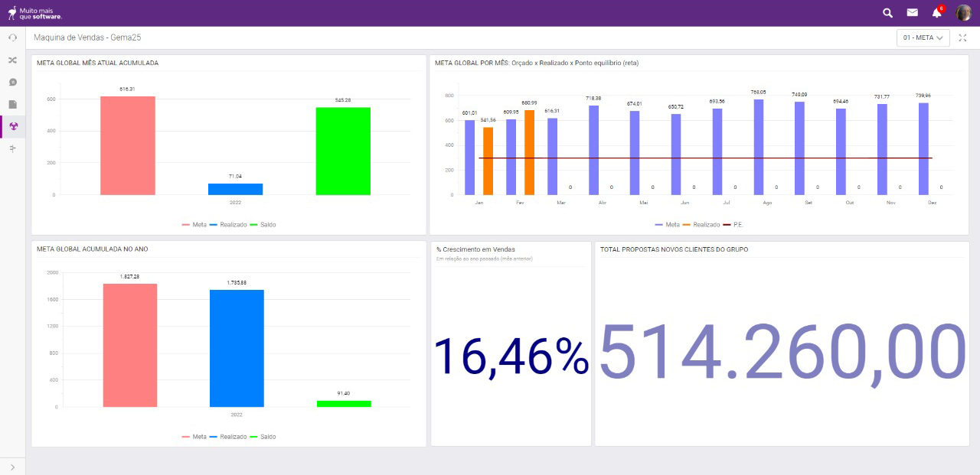
Task: Select the shuffle arrows icon in sidebar
Action: tap(12, 60)
